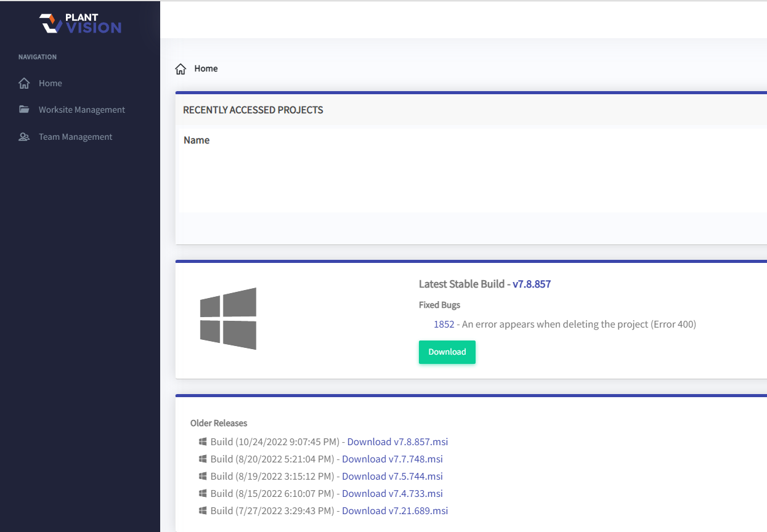Download v7.5.744.msi from Older Releases
This screenshot has width=767, height=532.
click(392, 475)
